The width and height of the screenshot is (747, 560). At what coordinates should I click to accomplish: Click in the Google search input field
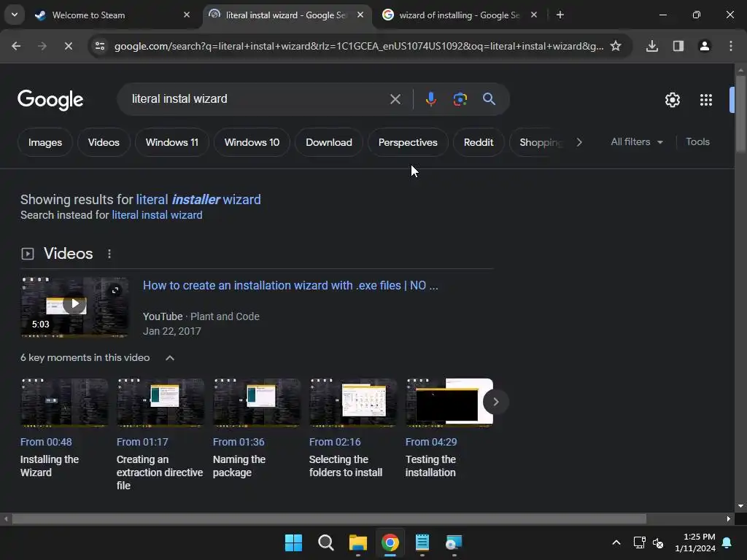(x=258, y=99)
